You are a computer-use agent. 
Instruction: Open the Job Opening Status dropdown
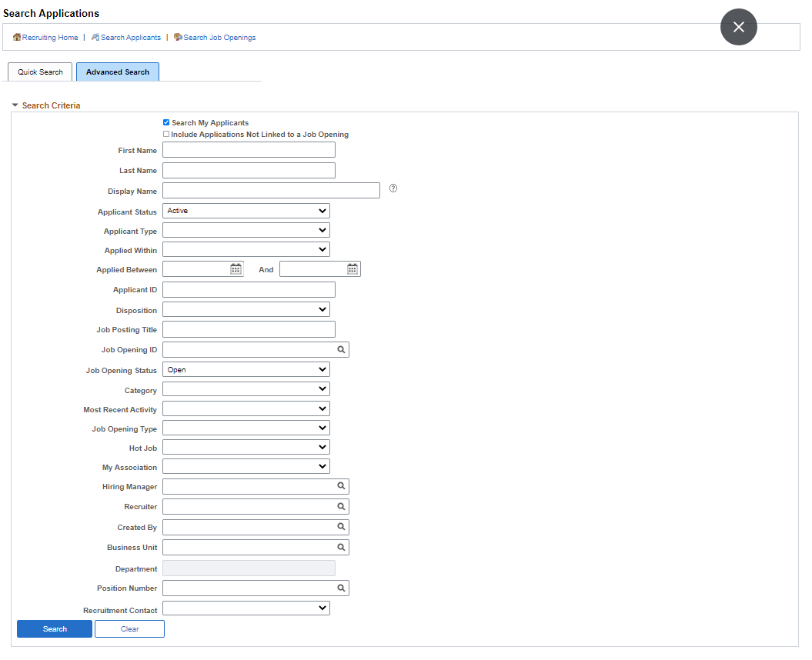click(322, 369)
